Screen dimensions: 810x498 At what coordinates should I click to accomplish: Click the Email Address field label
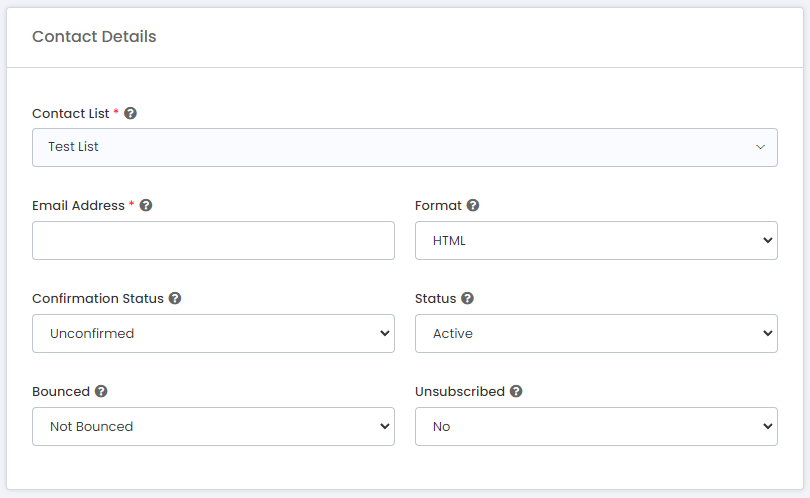79,205
